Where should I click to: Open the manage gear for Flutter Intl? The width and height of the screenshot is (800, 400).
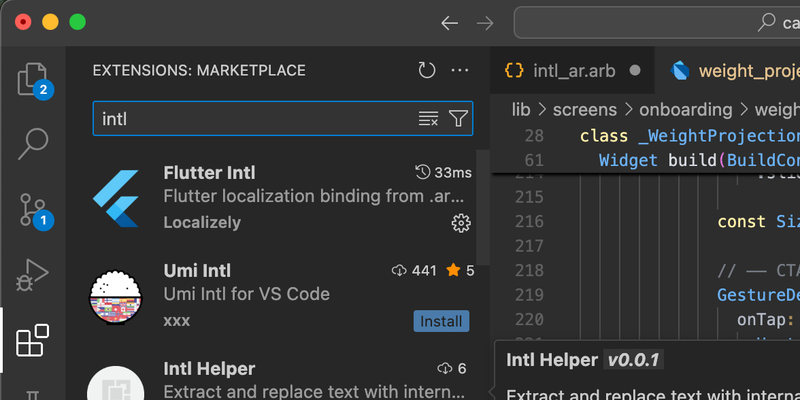(461, 223)
